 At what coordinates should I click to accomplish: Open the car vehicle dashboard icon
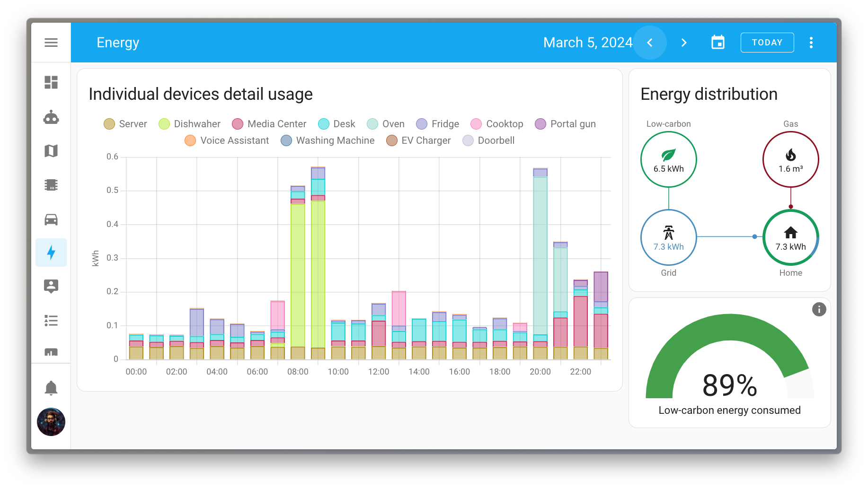(51, 218)
